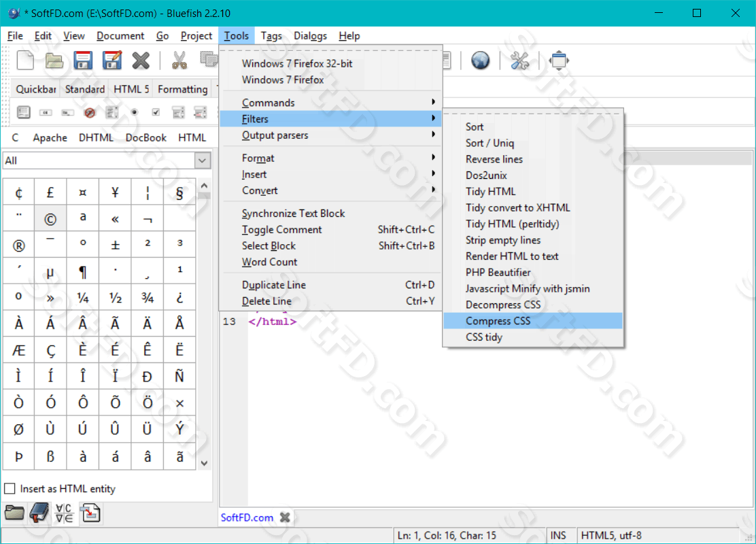The height and width of the screenshot is (544, 756).
Task: Choose Windows 7 Firefox 32-bit entry
Action: [x=330, y=64]
